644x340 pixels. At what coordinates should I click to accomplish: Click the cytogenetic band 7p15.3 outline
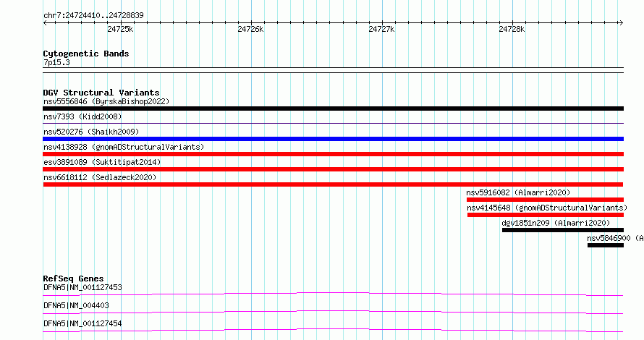[333, 70]
